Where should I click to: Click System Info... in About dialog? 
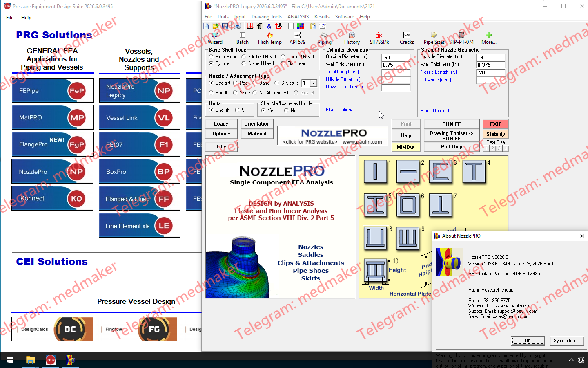click(x=566, y=341)
